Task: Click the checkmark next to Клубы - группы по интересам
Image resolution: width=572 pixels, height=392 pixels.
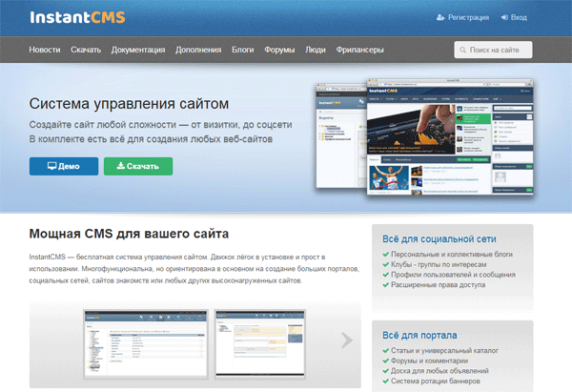Action: pyautogui.click(x=385, y=264)
